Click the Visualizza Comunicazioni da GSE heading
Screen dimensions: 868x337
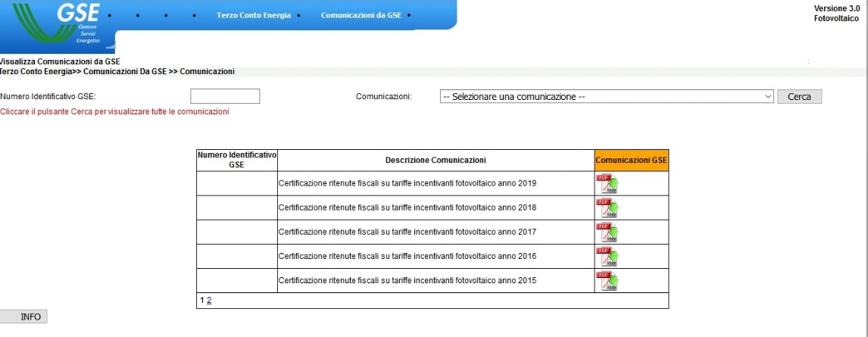click(60, 61)
